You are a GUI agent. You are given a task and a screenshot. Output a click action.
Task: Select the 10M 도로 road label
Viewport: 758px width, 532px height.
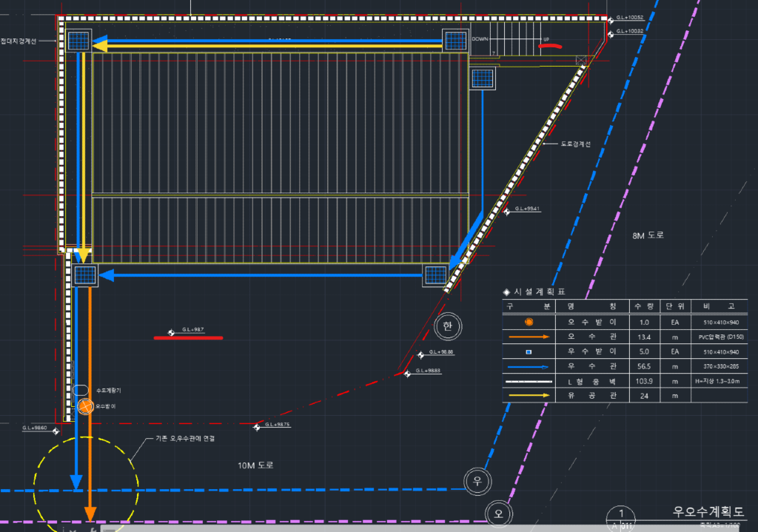(255, 465)
